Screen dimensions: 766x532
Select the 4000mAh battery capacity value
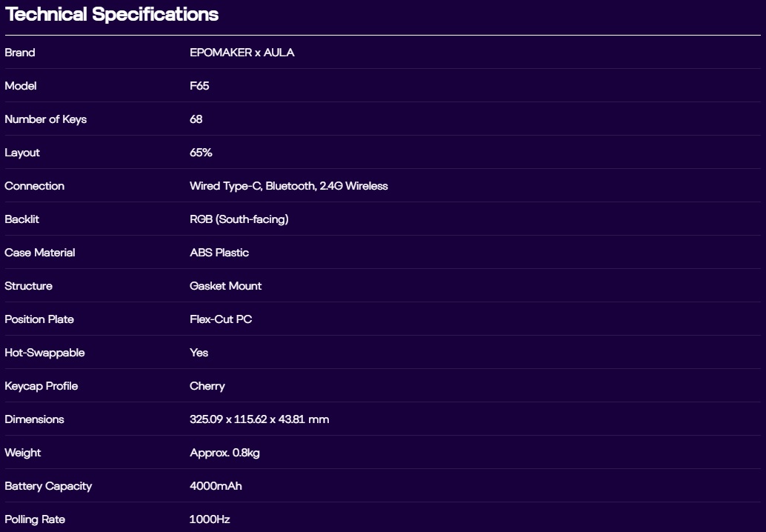pyautogui.click(x=216, y=486)
